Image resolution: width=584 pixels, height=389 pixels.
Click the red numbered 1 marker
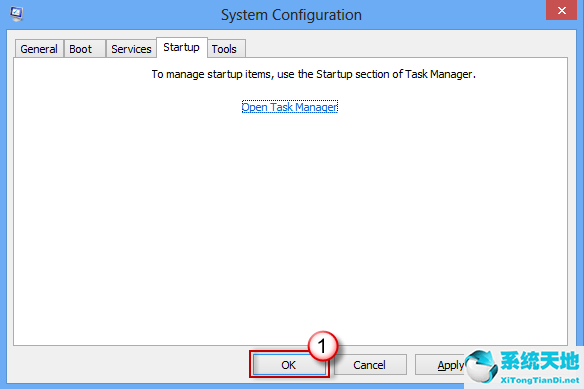[323, 346]
